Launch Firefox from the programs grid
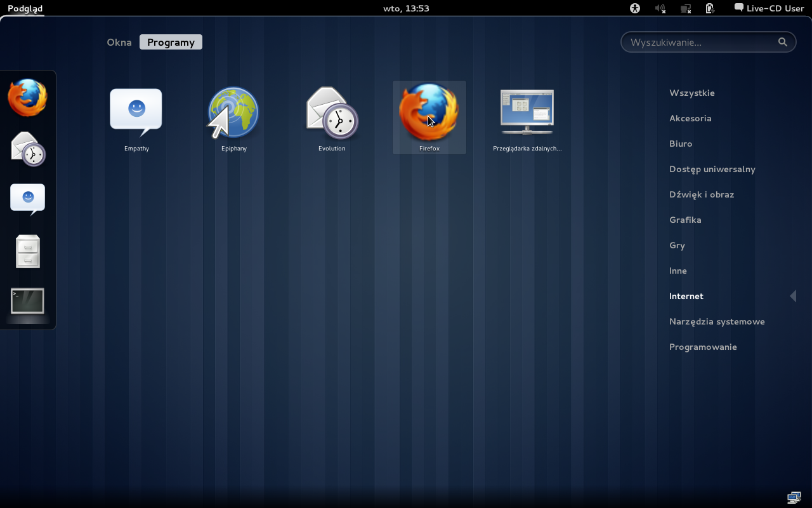 429,117
